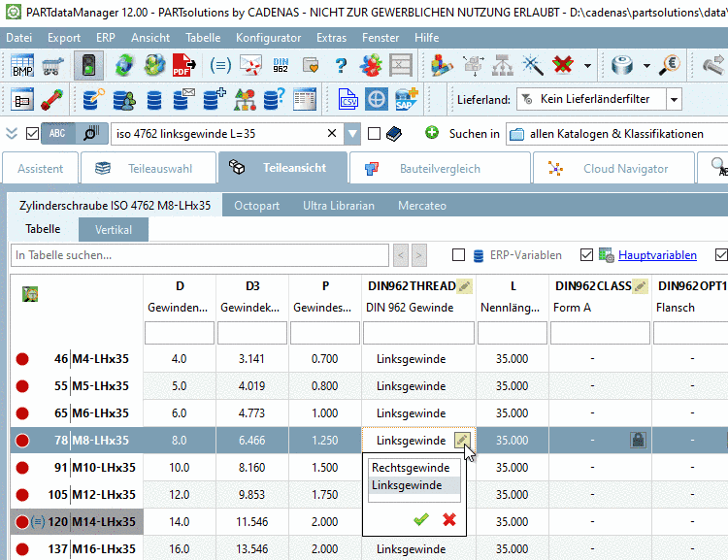Click the DIN 962 toolbar icon
The height and width of the screenshot is (560, 728).
click(282, 66)
